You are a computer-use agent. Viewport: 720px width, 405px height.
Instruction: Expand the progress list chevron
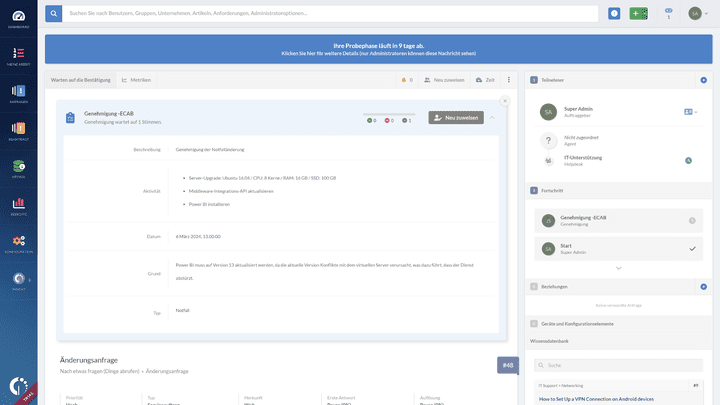(x=619, y=268)
